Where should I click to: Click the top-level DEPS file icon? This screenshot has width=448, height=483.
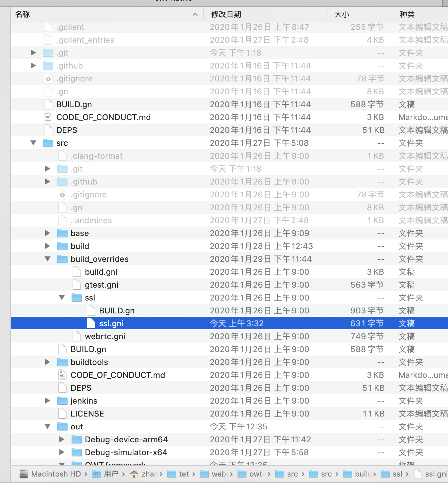48,130
